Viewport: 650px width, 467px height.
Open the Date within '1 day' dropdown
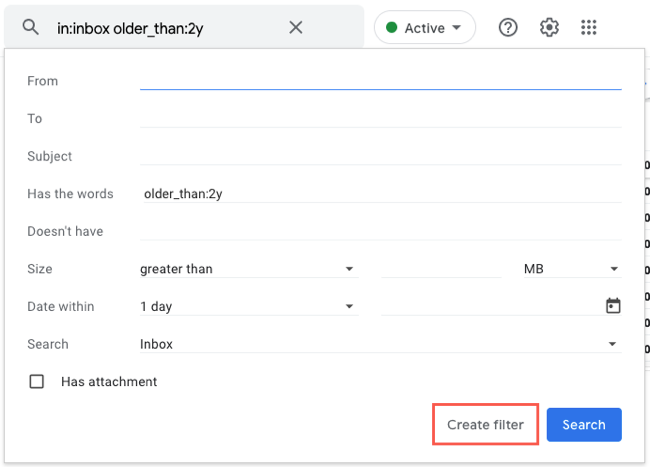(x=249, y=307)
